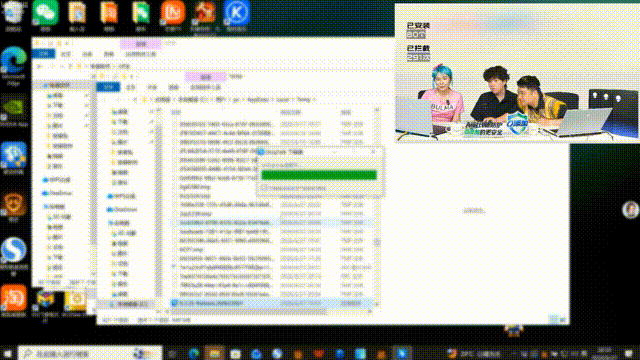Image resolution: width=640 pixels, height=360 pixels.
Task: Click the Windows Start button
Action: pos(7,353)
